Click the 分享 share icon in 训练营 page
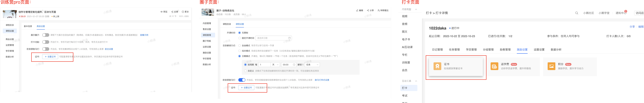 pos(172,12)
